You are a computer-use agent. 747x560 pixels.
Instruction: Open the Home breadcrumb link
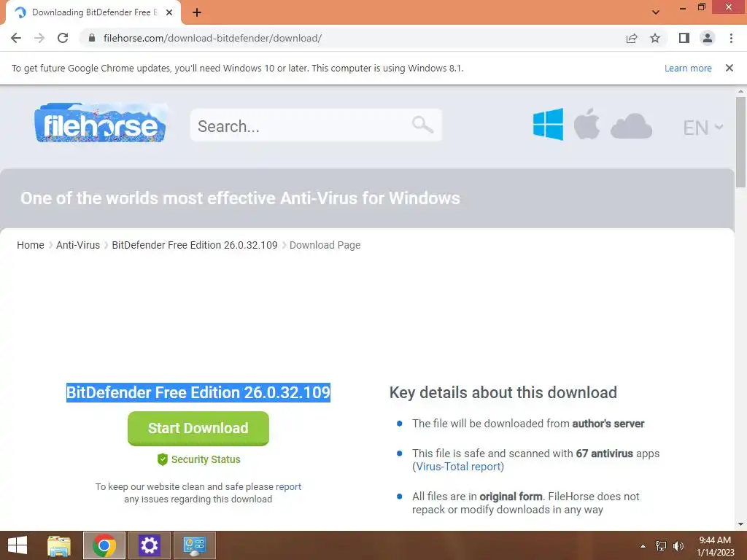click(x=31, y=245)
